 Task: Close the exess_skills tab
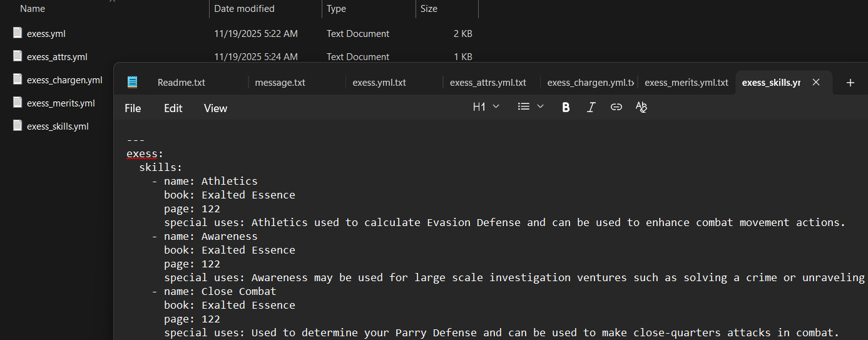(x=815, y=82)
